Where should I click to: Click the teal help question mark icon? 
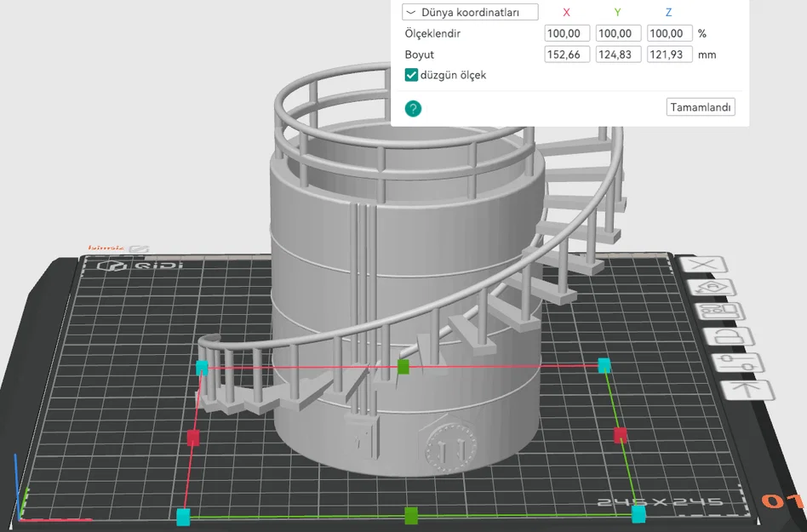click(413, 109)
